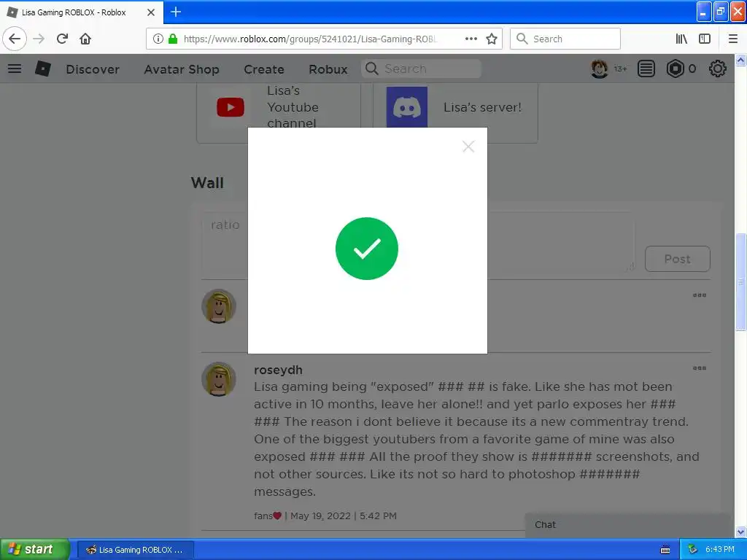This screenshot has width=747, height=560.
Task: Open the Lisa's server! link
Action: point(482,107)
